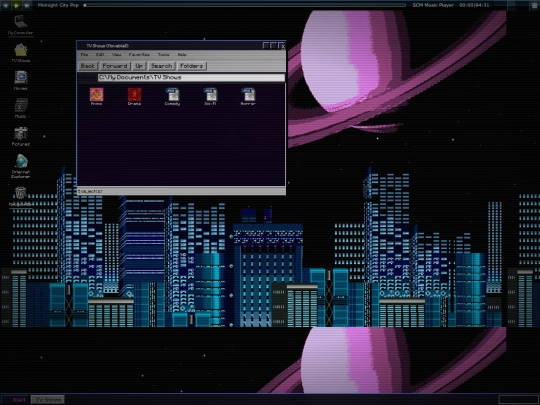Open the Help menu
Image resolution: width=540 pixels, height=405 pixels.
click(182, 54)
